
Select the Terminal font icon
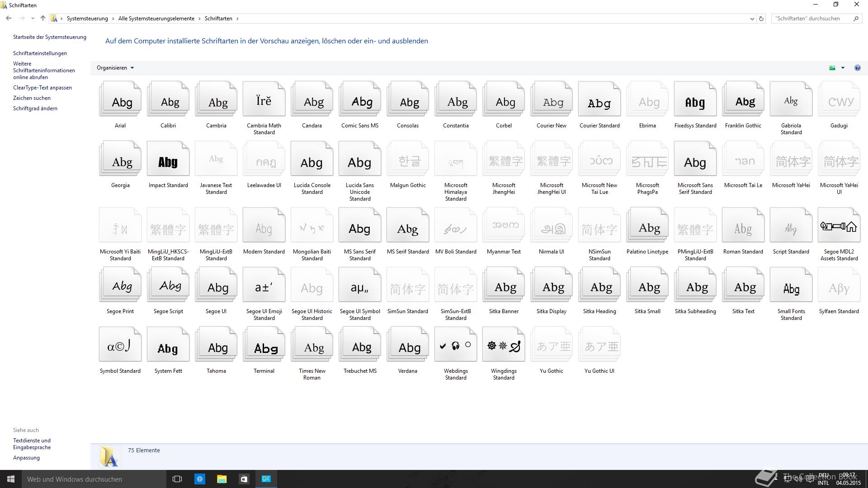point(264,344)
